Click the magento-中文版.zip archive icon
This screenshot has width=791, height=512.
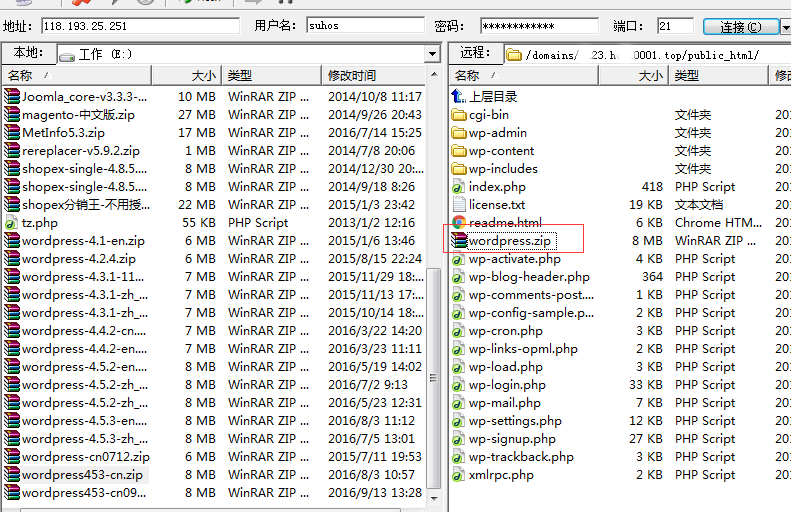pyautogui.click(x=12, y=115)
